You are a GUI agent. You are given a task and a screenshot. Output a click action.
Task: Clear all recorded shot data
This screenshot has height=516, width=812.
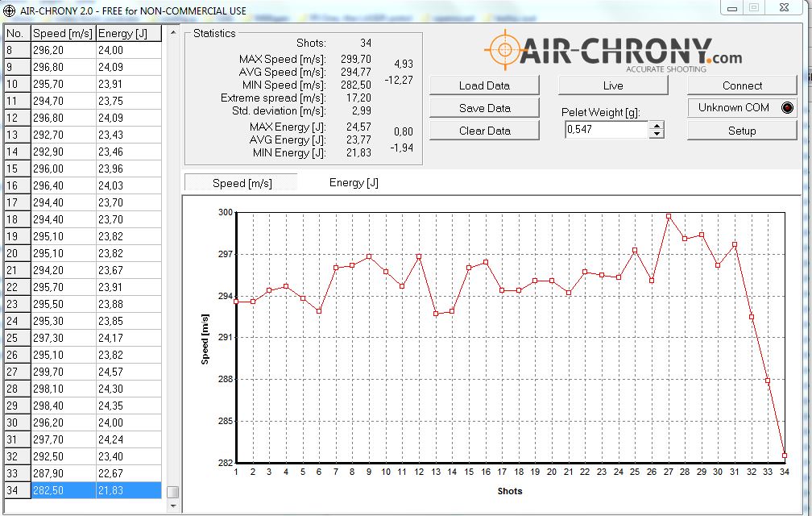(484, 131)
